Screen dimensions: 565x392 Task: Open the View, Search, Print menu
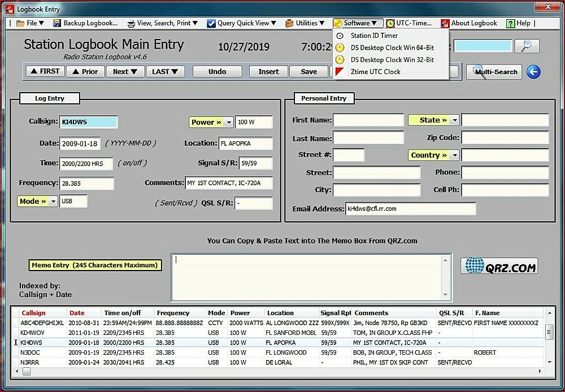[x=164, y=23]
